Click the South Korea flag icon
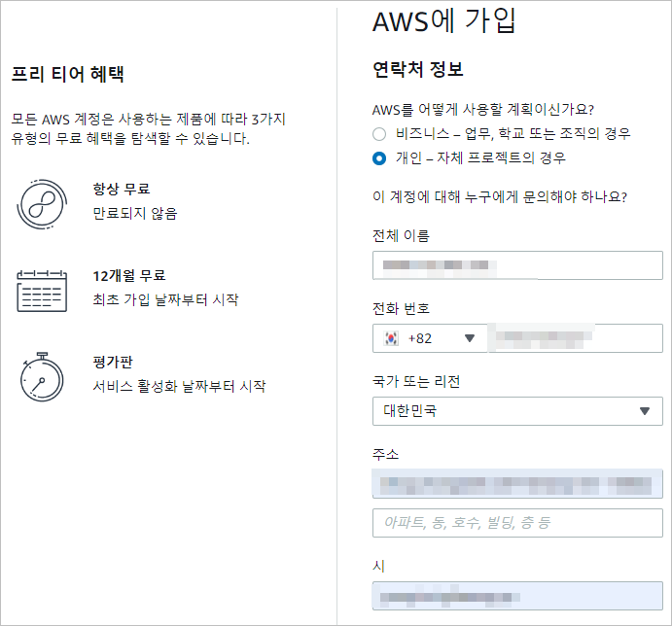This screenshot has width=672, height=626. [391, 338]
